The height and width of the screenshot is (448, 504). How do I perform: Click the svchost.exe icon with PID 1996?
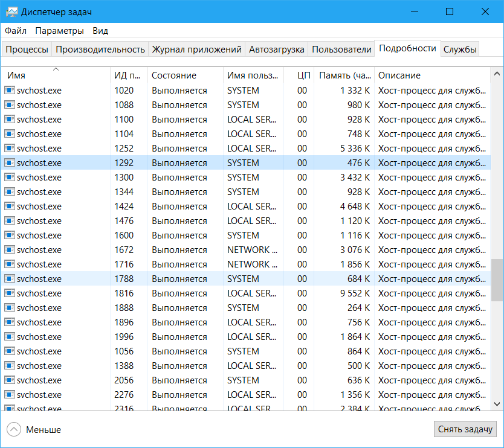9,336
